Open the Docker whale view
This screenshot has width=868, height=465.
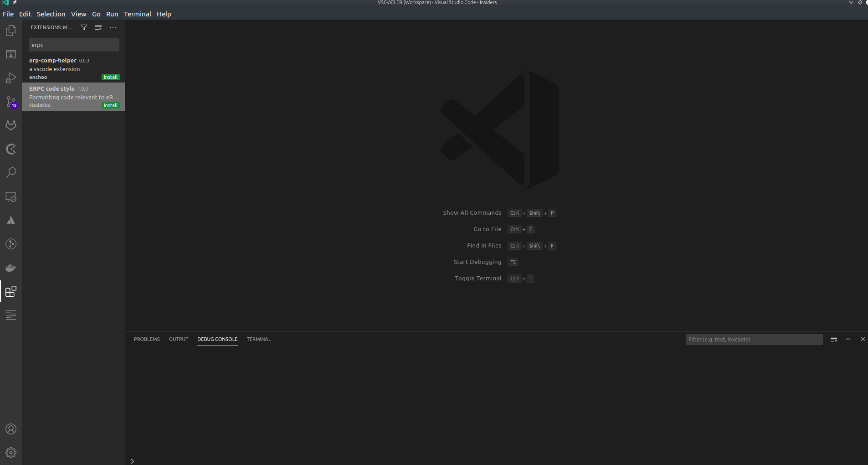11,268
